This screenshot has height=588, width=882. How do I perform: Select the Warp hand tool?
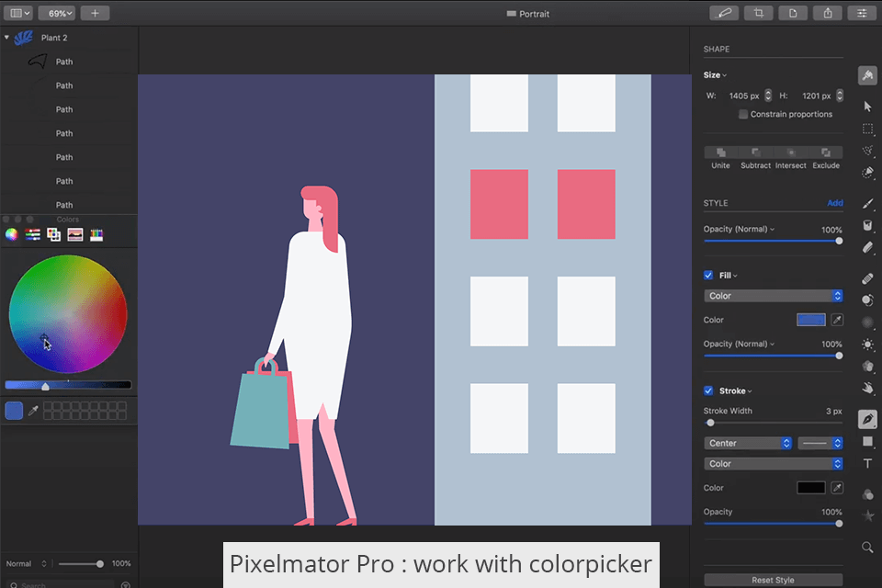(867, 388)
